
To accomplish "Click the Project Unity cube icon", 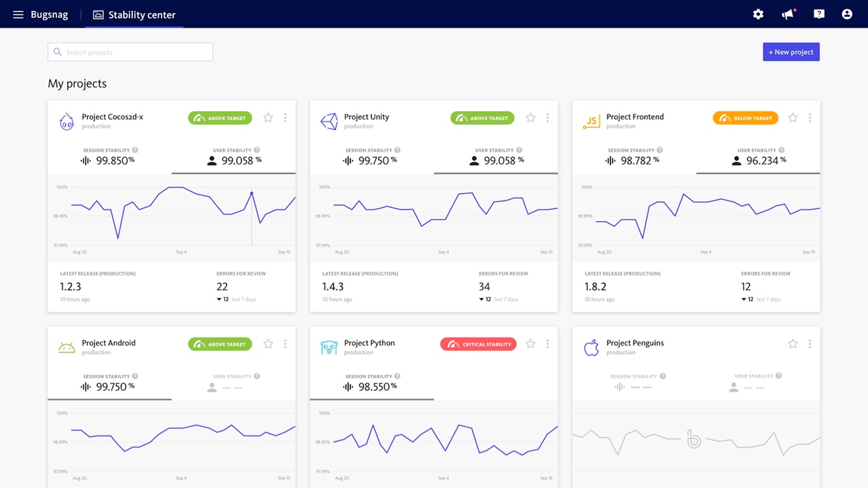I will 329,121.
